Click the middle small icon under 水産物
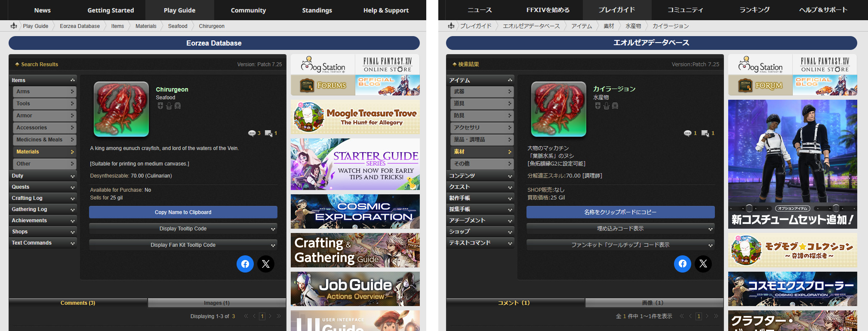 pyautogui.click(x=606, y=106)
